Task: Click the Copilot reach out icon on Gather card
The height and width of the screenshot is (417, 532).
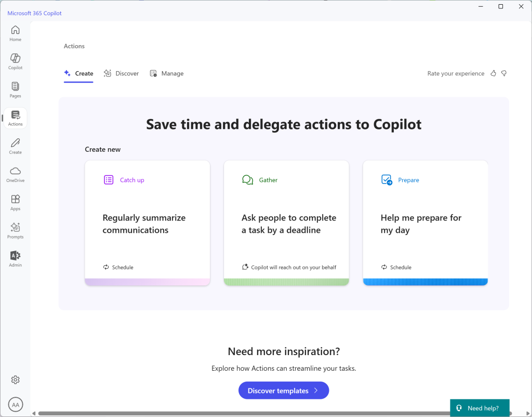Action: click(x=245, y=267)
